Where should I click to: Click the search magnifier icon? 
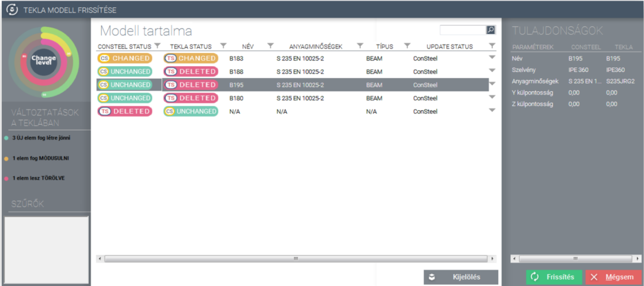point(491,30)
